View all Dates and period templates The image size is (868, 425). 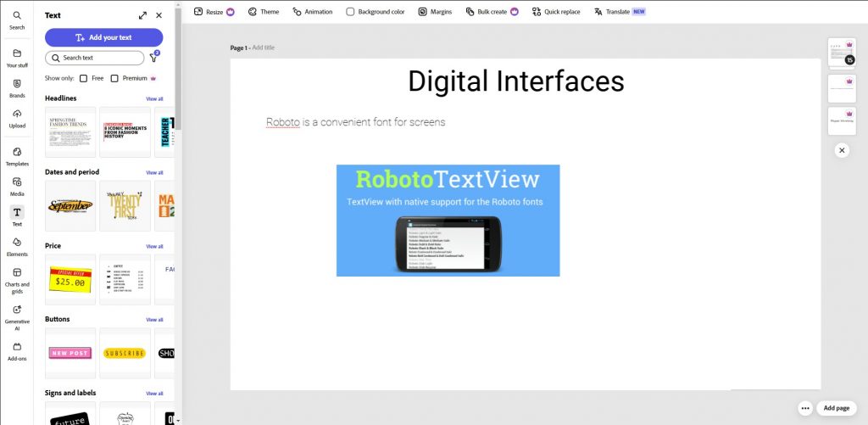[x=154, y=172]
